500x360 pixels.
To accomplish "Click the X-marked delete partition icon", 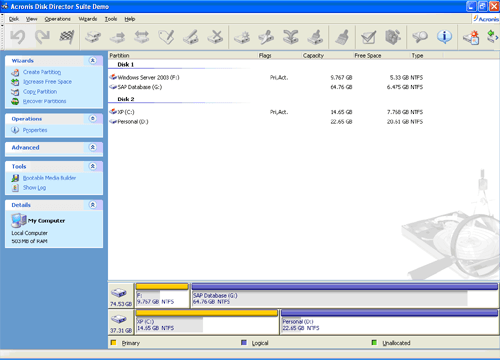I will coord(215,37).
